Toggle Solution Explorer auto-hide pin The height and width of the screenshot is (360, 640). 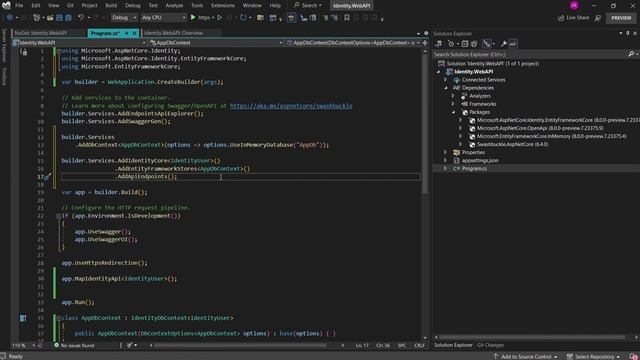pyautogui.click(x=628, y=33)
